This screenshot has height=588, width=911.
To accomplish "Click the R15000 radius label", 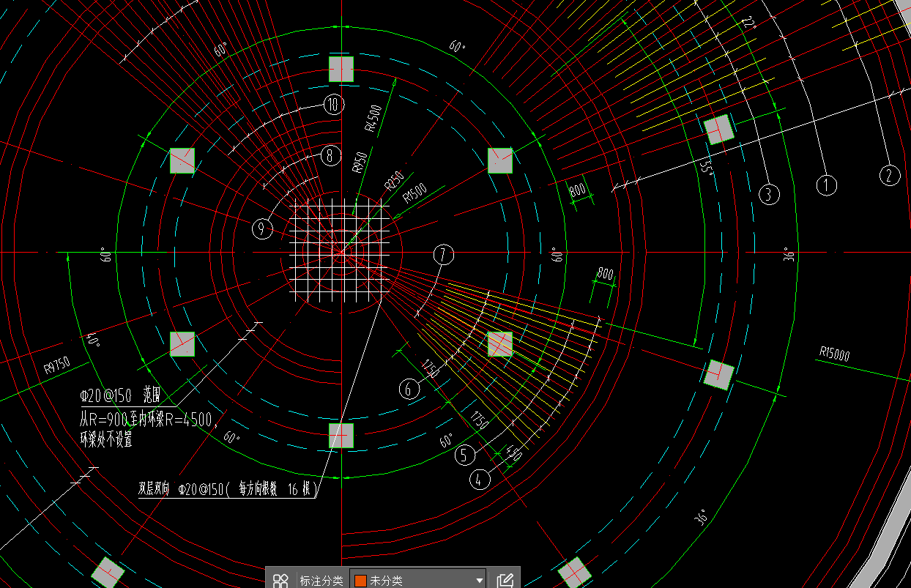I will [834, 354].
